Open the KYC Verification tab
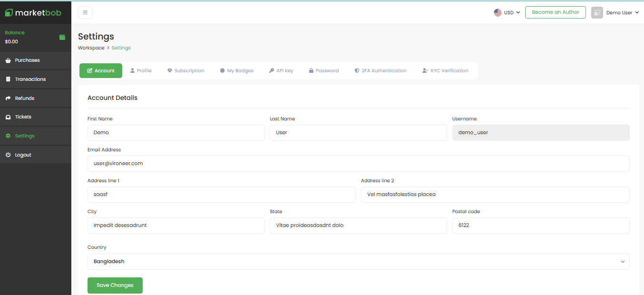Image resolution: width=644 pixels, height=295 pixels. [x=445, y=71]
